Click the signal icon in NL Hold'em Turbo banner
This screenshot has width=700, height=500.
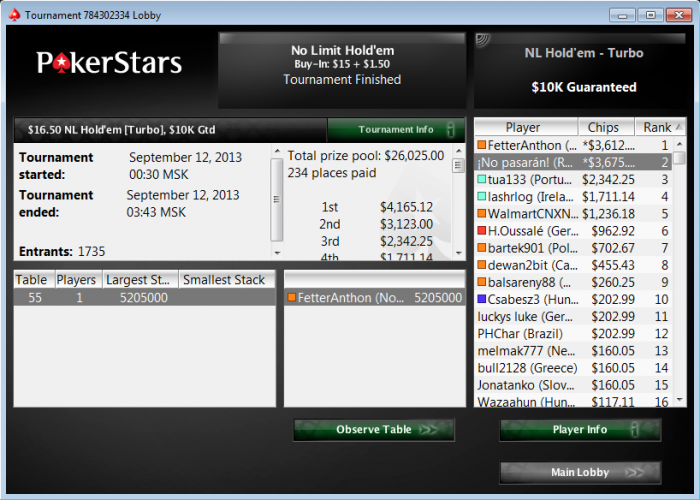point(483,41)
